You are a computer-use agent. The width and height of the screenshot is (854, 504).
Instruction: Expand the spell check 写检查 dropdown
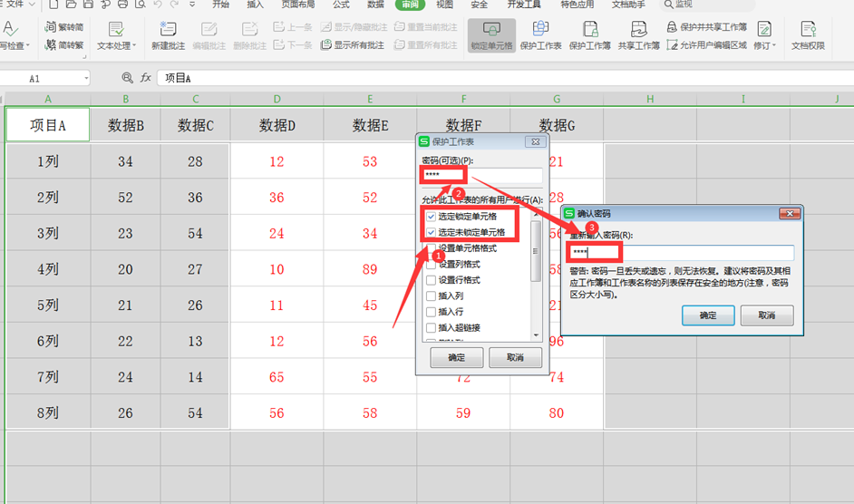[x=28, y=45]
